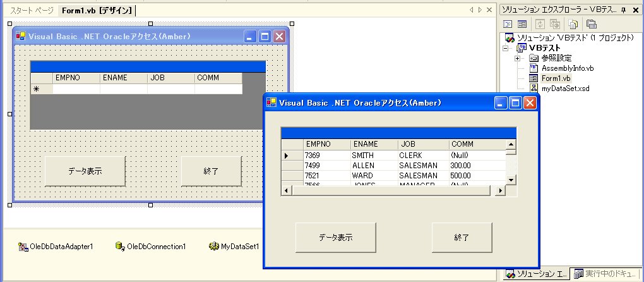Click the grid's horizontal scroll right arrow

click(500, 191)
